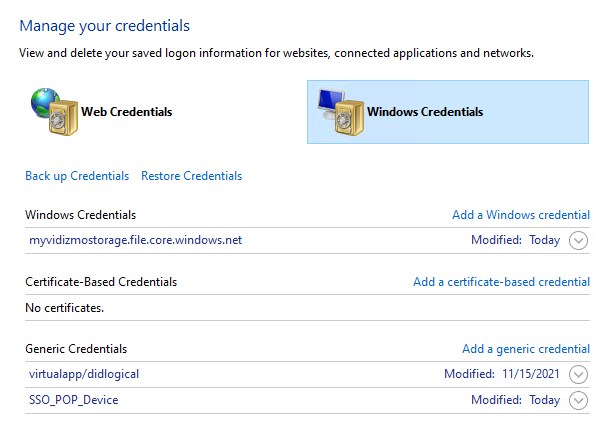
Task: Click the Generic Credentials section header
Action: click(x=76, y=349)
